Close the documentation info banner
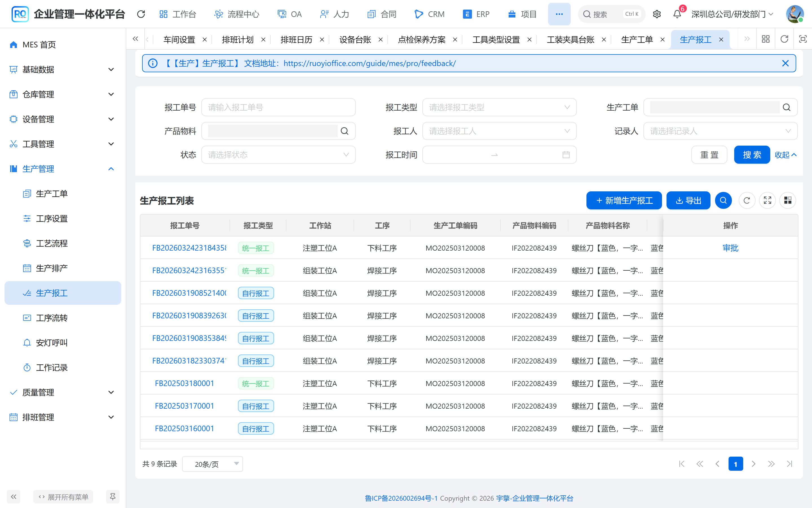Viewport: 812px width, 508px height. click(785, 63)
